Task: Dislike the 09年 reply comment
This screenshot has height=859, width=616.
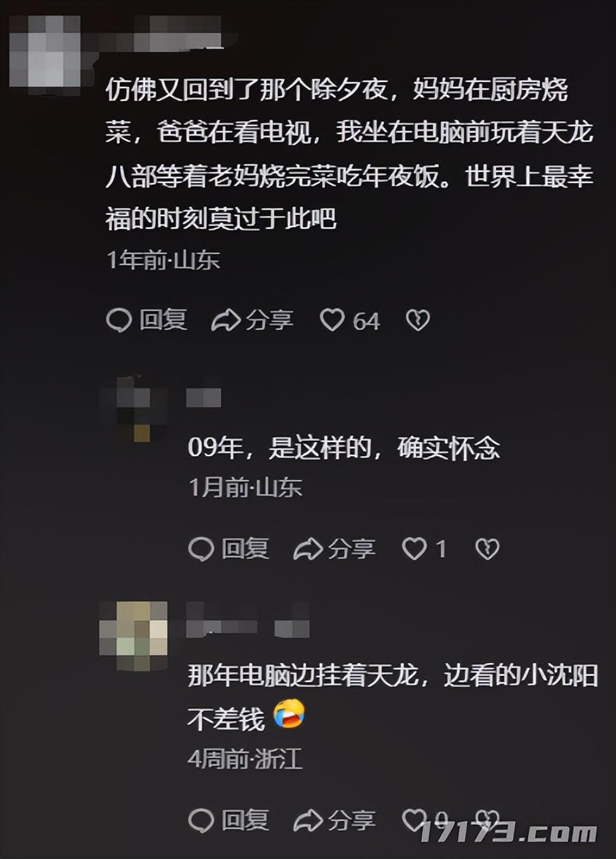Action: tap(487, 548)
